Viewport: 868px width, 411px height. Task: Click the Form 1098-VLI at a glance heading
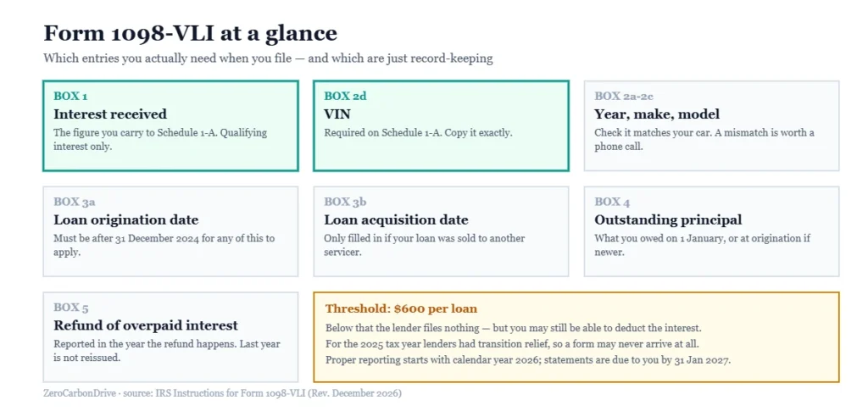click(x=190, y=33)
